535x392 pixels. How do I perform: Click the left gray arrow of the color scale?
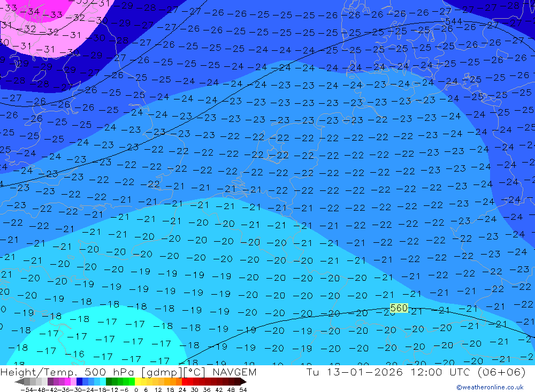(19, 382)
